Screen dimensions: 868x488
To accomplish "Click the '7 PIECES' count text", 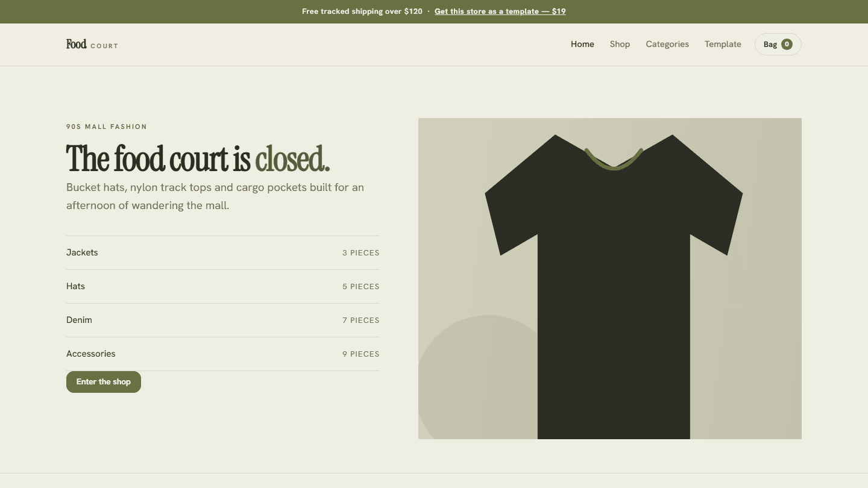I will tap(361, 321).
